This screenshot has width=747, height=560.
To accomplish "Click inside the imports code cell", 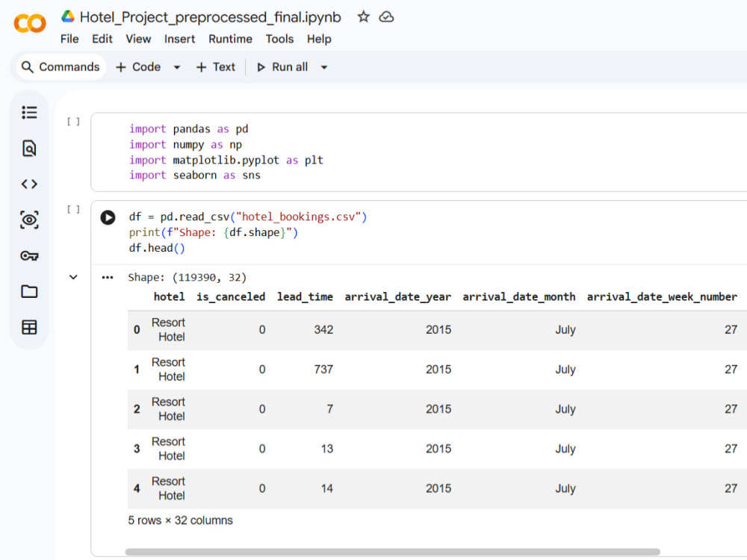I will [x=419, y=152].
